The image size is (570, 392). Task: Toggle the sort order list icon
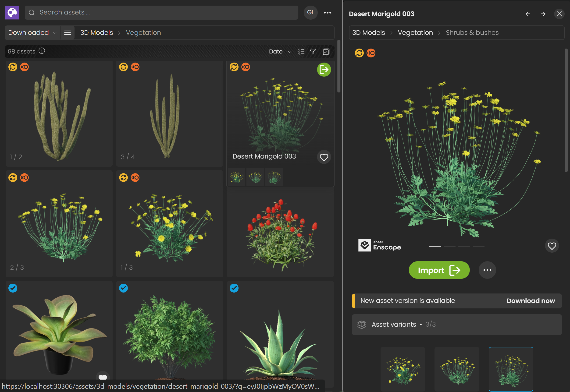301,52
